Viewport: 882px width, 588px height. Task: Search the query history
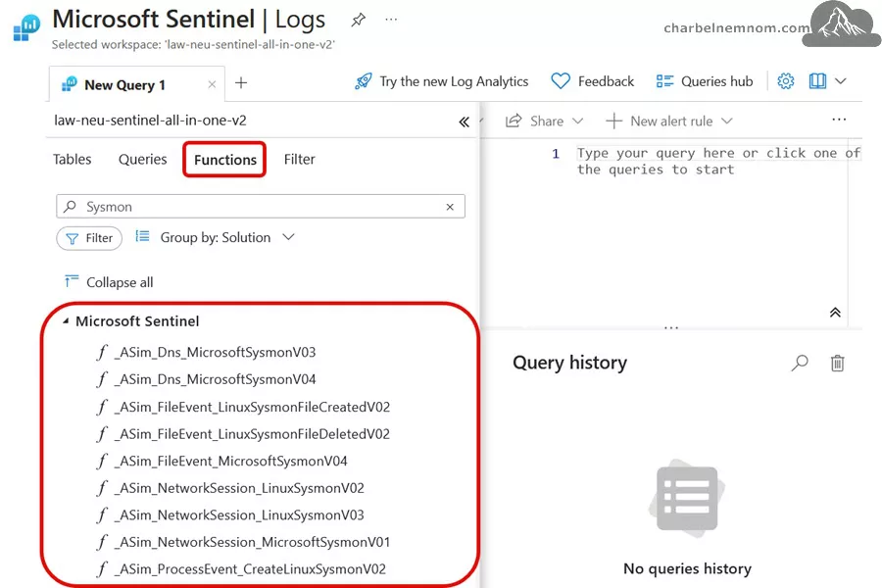pyautogui.click(x=800, y=363)
